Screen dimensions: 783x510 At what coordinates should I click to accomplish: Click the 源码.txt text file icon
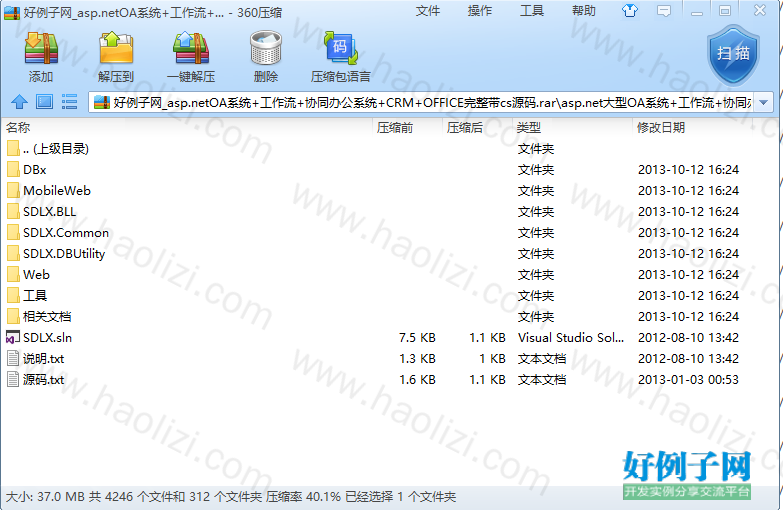click(13, 379)
